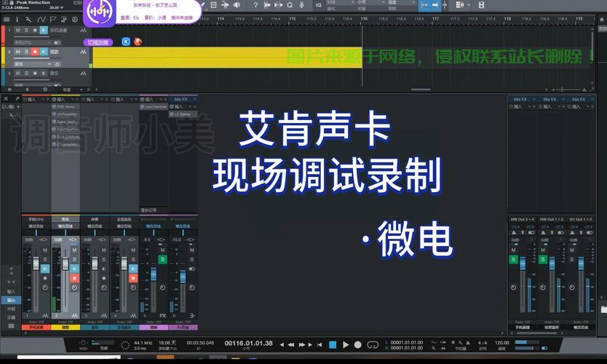Click the wrench track options icon

click(28, 20)
